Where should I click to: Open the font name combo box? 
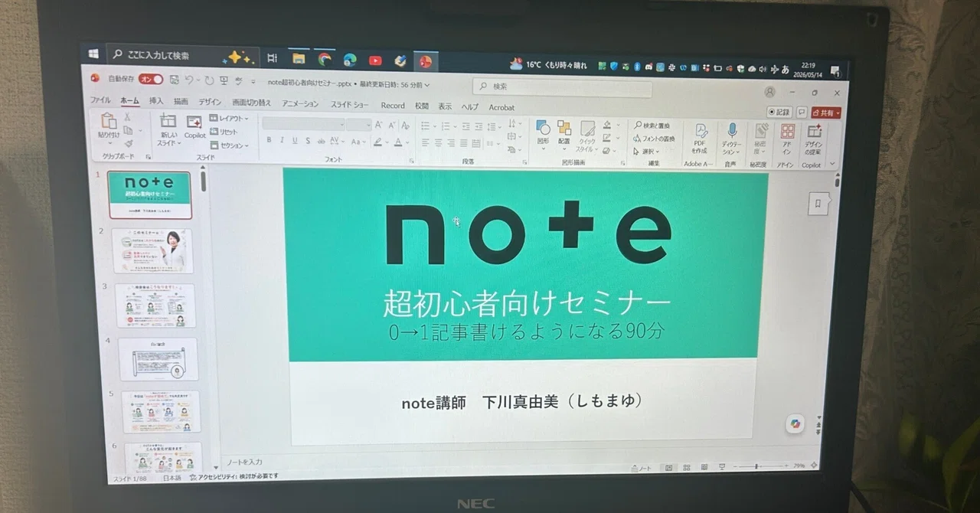(302, 124)
